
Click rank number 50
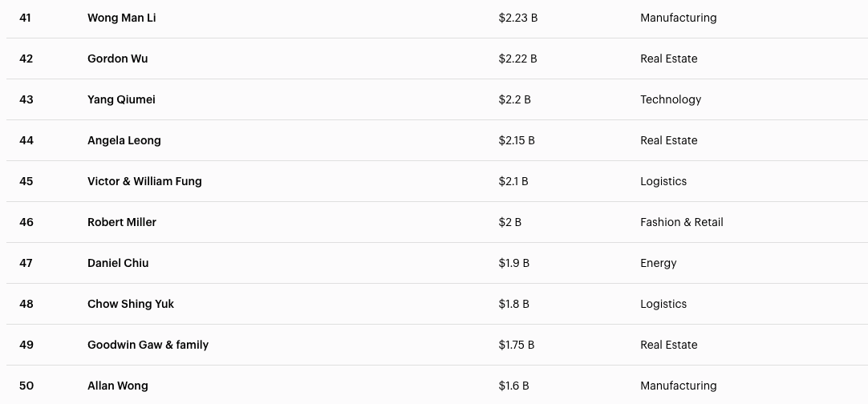(26, 386)
